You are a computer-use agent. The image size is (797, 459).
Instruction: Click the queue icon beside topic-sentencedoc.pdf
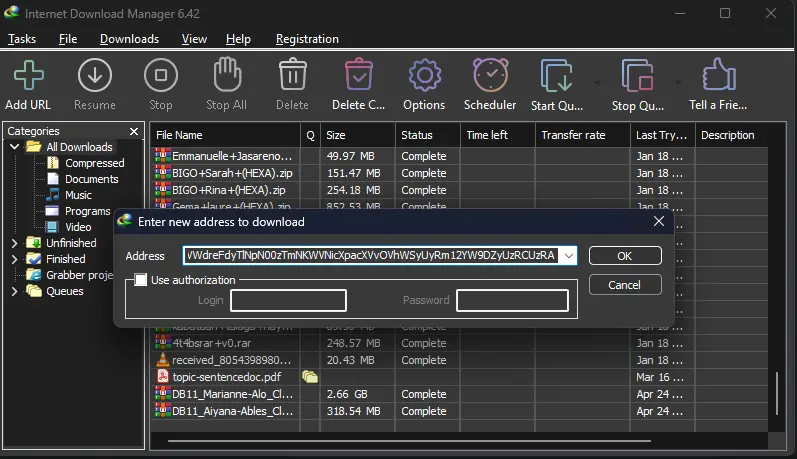tap(310, 377)
